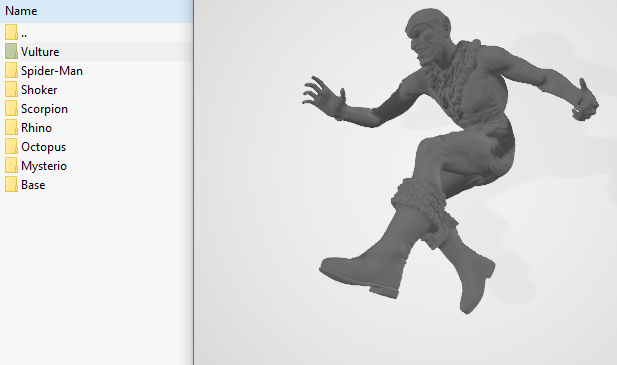Screen dimensions: 617x365
Task: Click the 'Octopus' folder name
Action: point(44,147)
